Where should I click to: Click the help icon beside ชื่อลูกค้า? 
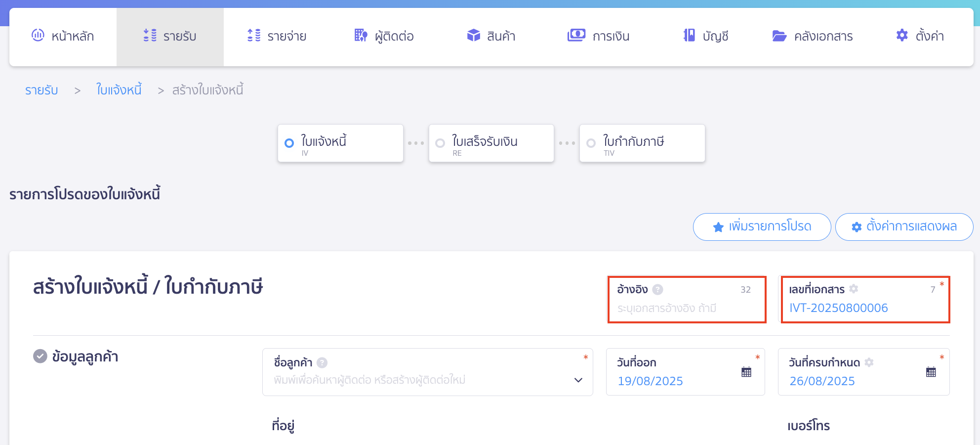click(322, 363)
